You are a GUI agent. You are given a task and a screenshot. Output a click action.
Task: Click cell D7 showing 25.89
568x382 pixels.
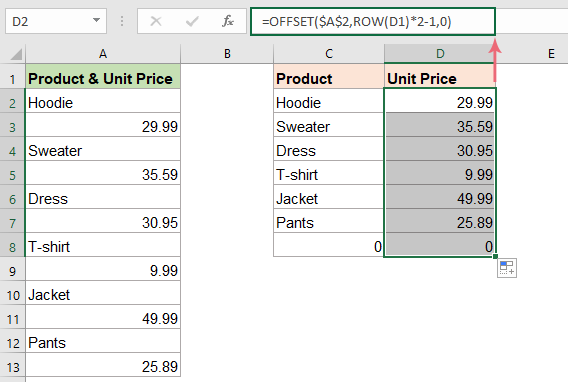pyautogui.click(x=440, y=221)
